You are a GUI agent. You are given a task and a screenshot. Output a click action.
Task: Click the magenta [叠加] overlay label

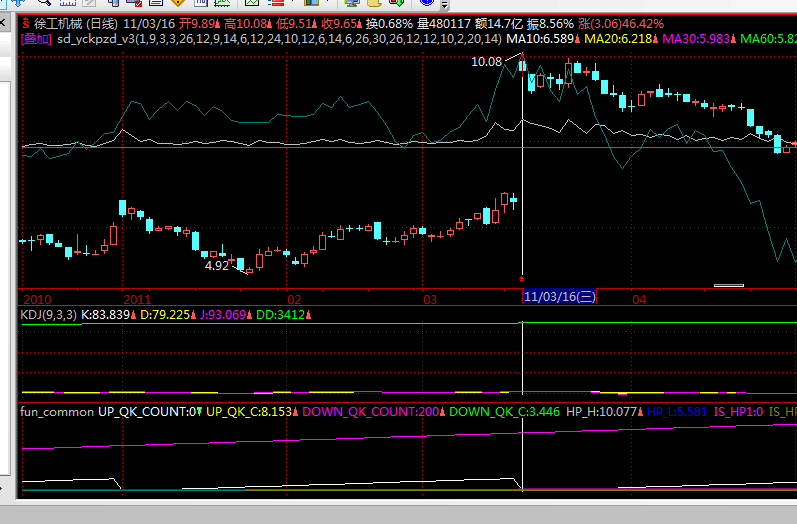click(36, 39)
